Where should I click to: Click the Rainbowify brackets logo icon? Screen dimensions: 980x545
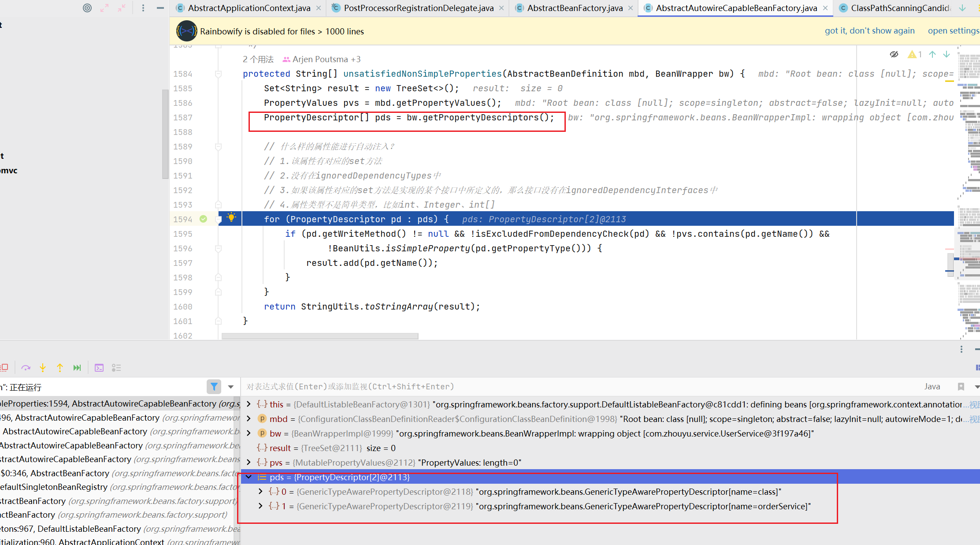click(187, 31)
